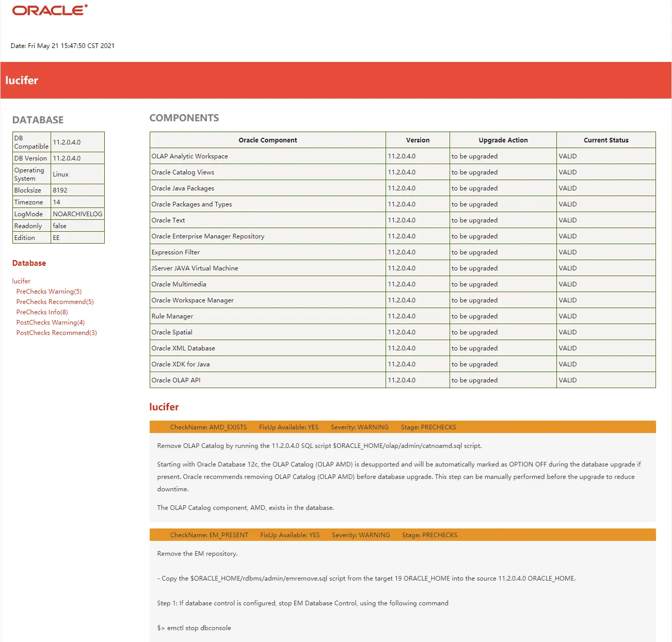Click the Version column header

tap(418, 140)
